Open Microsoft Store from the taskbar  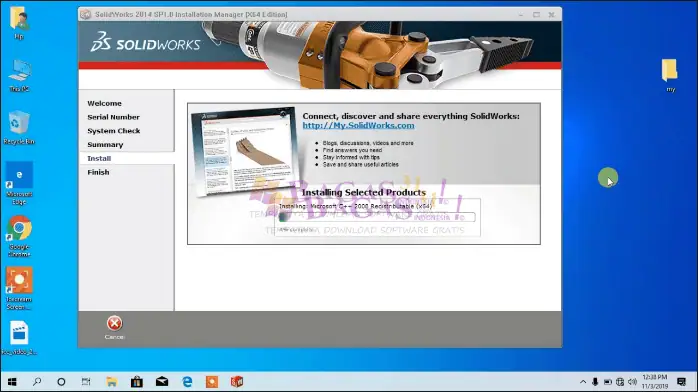(137, 382)
